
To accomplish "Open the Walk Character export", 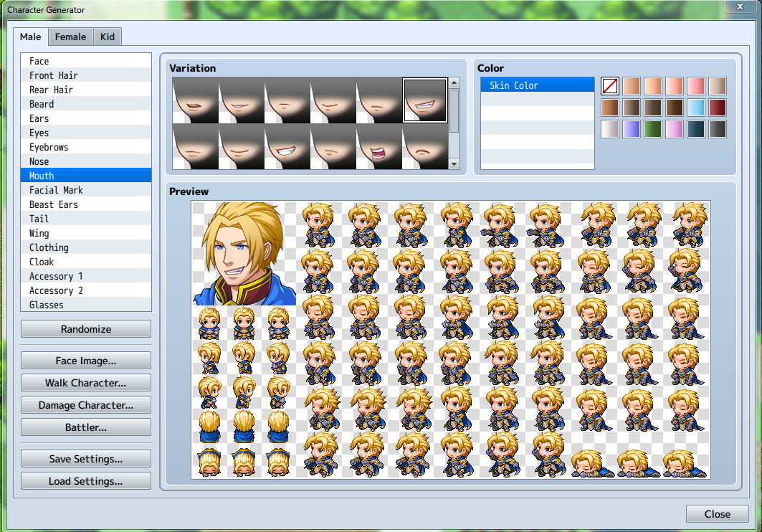I will pos(86,383).
